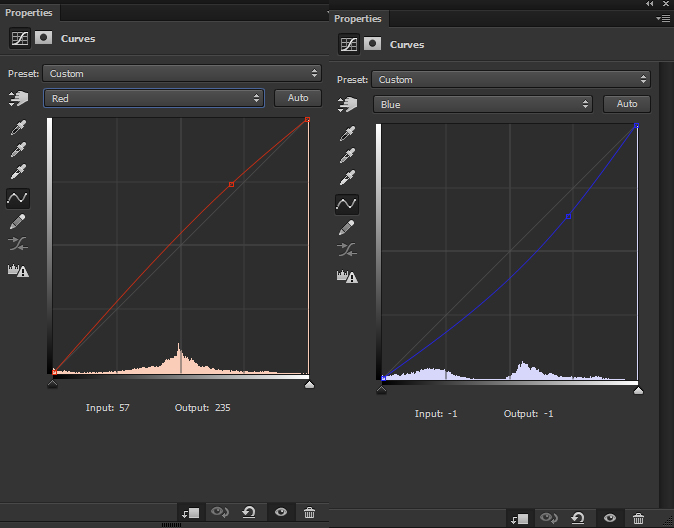The width and height of the screenshot is (674, 528).
Task: Select the gray point eyedropper in Blue panel
Action: 346,156
